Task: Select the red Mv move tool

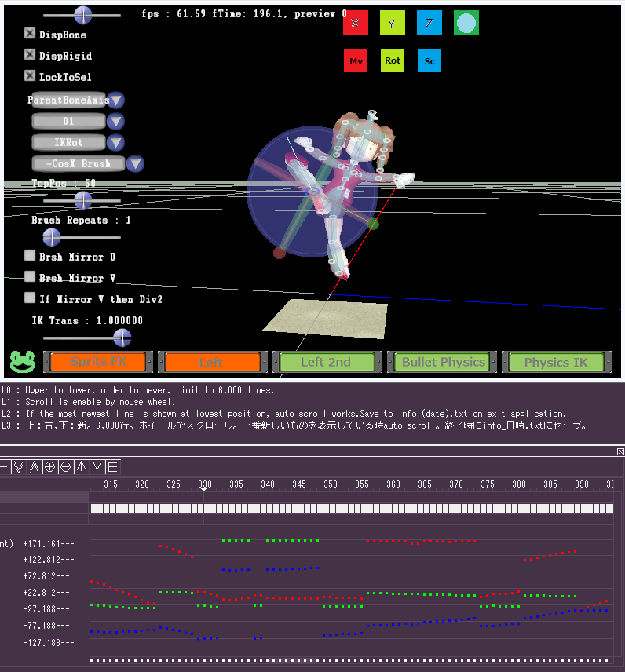Action: click(x=356, y=60)
